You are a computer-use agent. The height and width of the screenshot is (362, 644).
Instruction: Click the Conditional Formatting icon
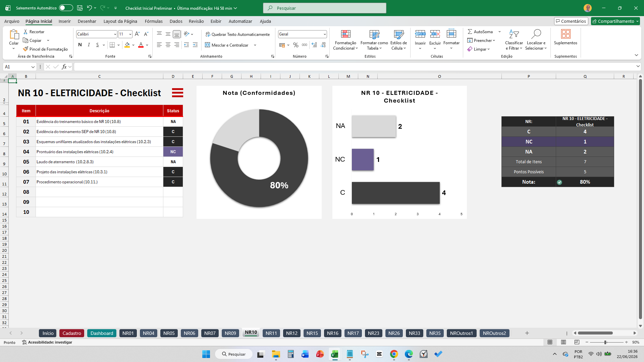(345, 34)
